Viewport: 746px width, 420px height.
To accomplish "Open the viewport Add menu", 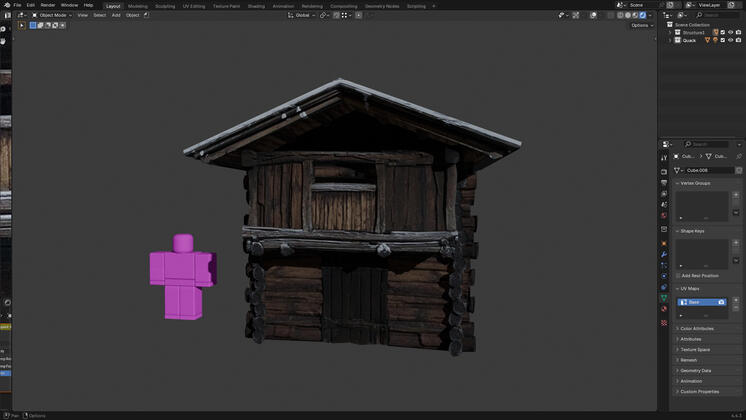I will coord(116,15).
